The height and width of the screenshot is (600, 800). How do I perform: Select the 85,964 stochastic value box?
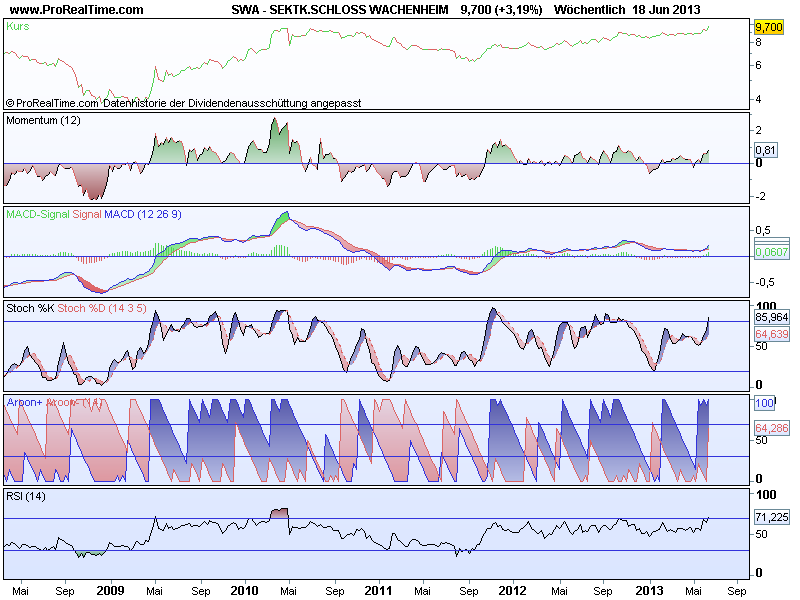pyautogui.click(x=771, y=317)
